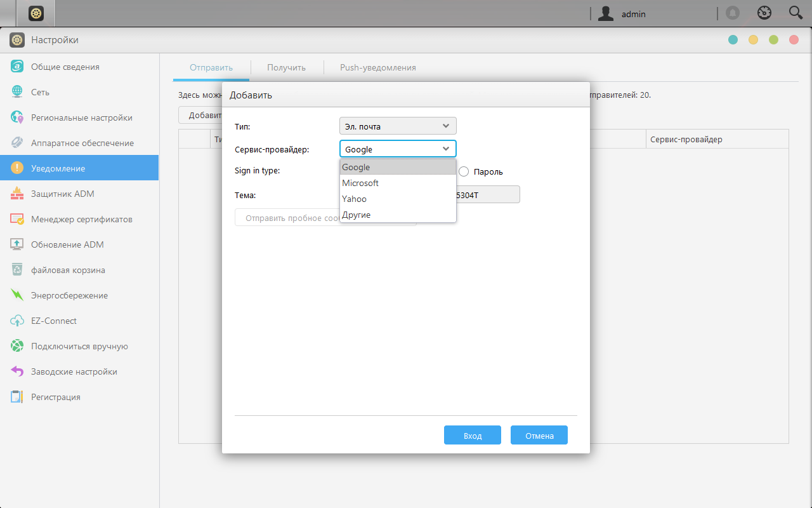812x508 pixels.
Task: Click the Certificate Manager icon
Action: [x=17, y=219]
